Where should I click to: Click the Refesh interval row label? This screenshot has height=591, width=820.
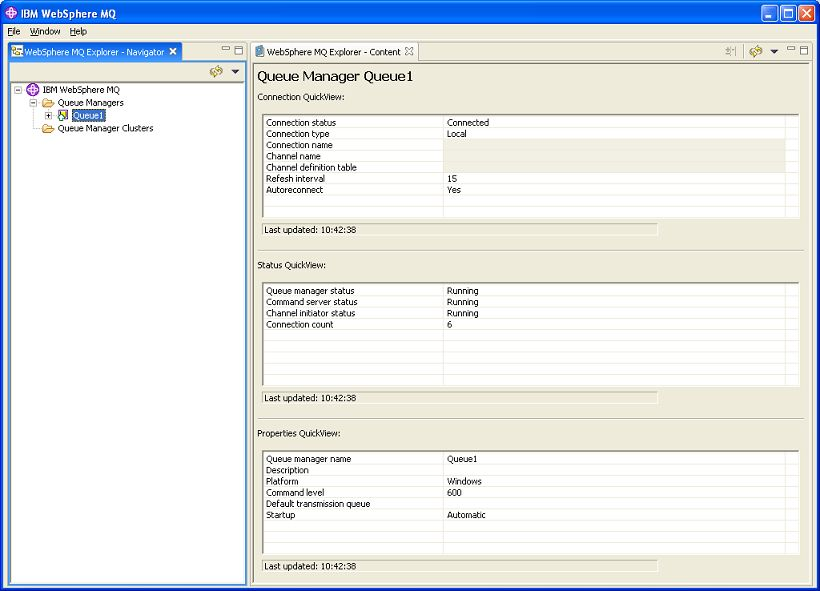[x=295, y=179]
